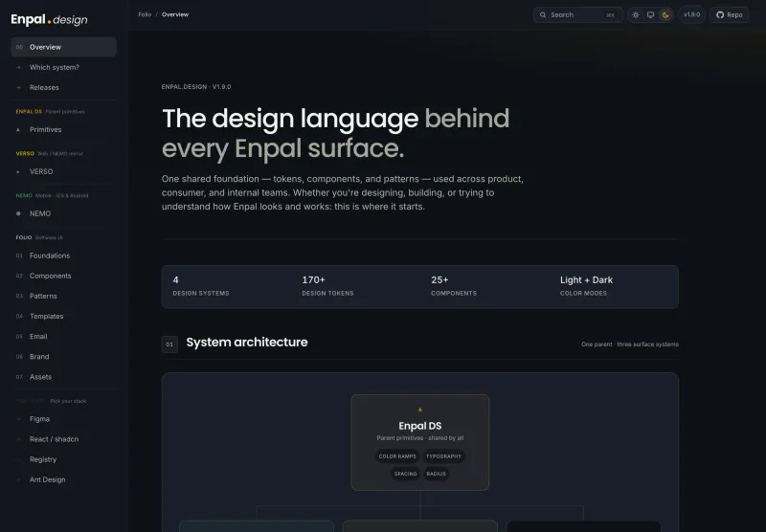Open Primitives under Enpal DS
The height and width of the screenshot is (532, 766).
coord(63,129)
